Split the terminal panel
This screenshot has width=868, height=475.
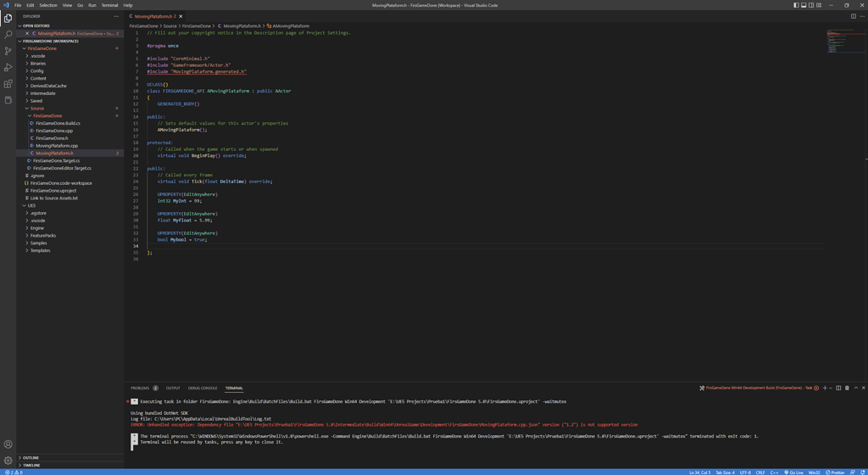point(838,388)
